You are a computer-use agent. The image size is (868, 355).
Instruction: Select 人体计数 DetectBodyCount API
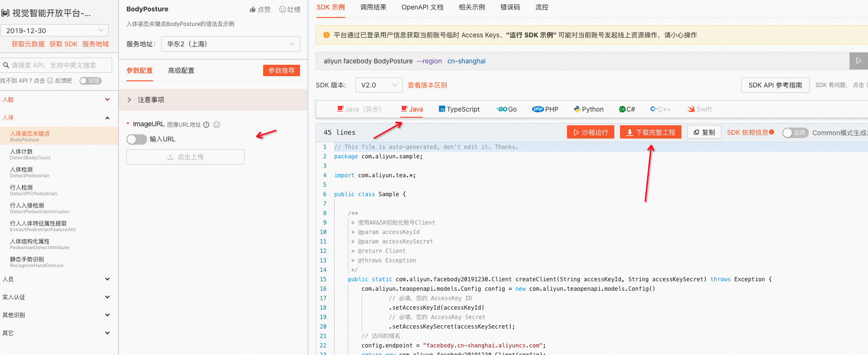(x=59, y=154)
